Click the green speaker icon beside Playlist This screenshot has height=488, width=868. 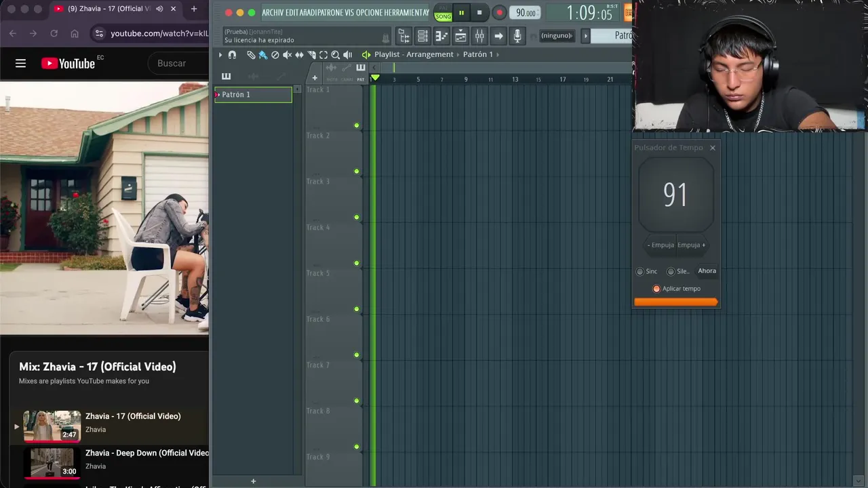click(366, 55)
